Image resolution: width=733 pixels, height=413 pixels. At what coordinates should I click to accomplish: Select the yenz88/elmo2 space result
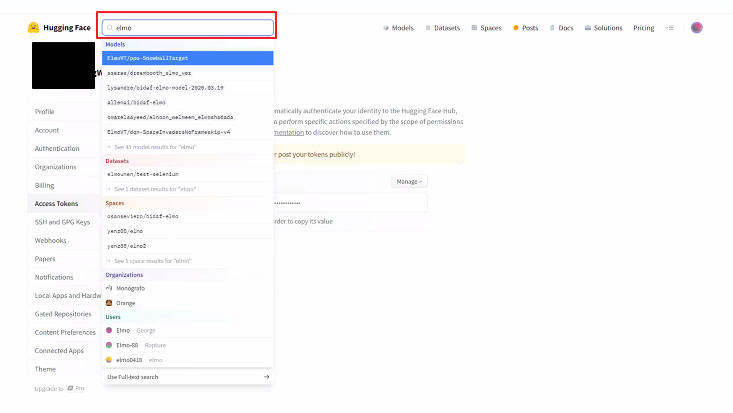pyautogui.click(x=188, y=246)
